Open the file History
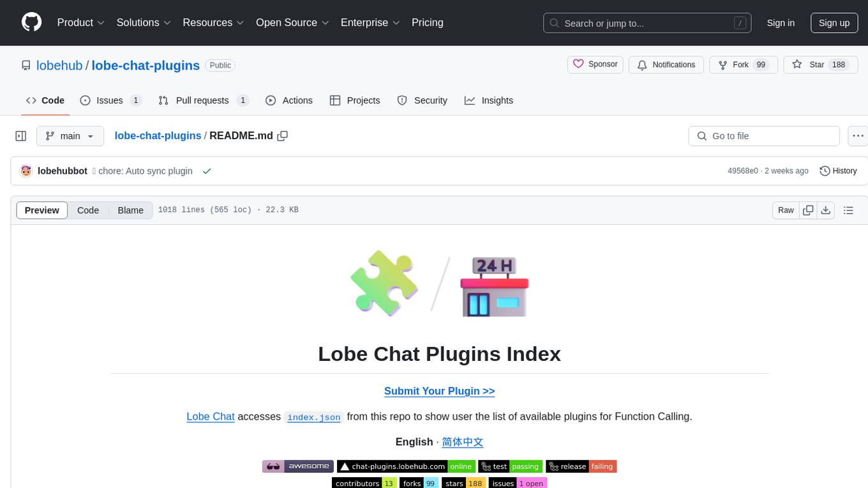Screen dimensions: 868x488 pyautogui.click(x=838, y=171)
